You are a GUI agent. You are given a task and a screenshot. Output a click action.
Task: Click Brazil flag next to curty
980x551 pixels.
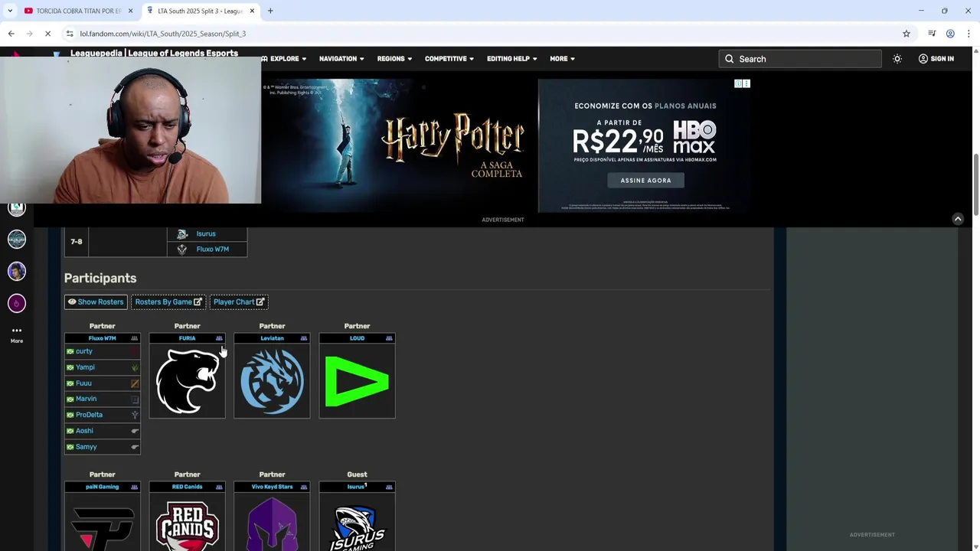coord(70,351)
